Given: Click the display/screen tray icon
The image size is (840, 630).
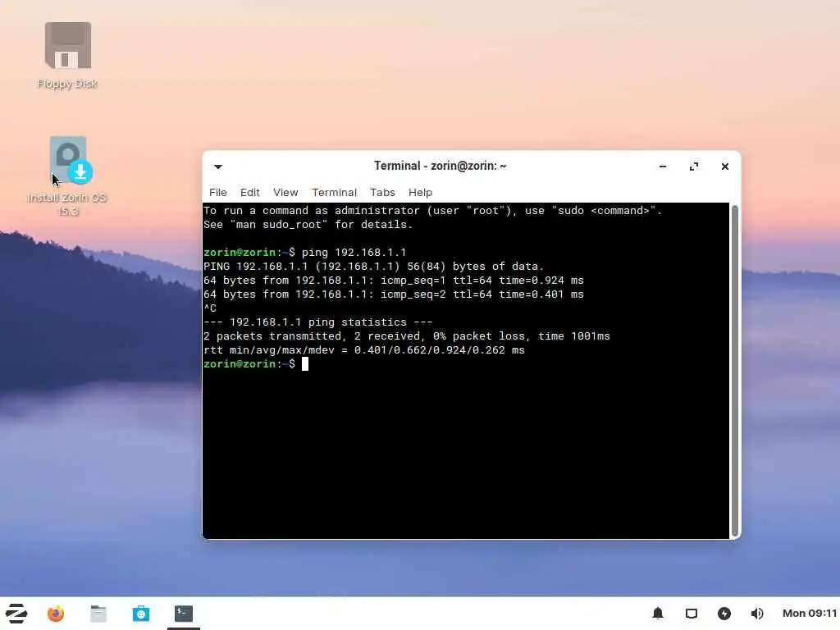Looking at the screenshot, I should [x=692, y=614].
